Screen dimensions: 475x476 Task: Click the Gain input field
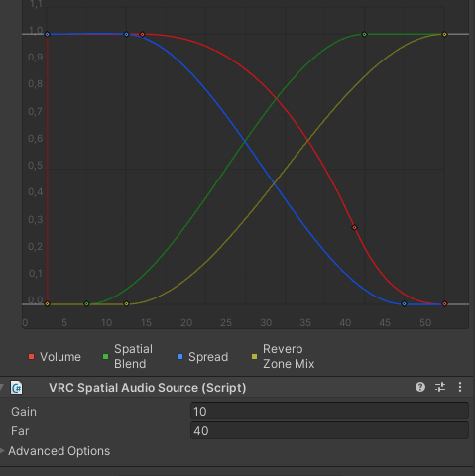pyautogui.click(x=329, y=412)
